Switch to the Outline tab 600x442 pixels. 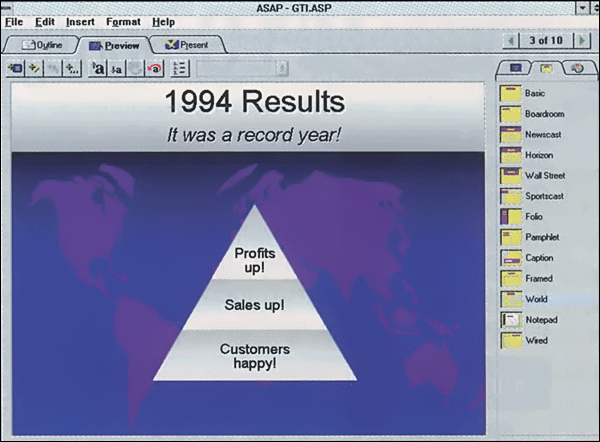point(41,45)
